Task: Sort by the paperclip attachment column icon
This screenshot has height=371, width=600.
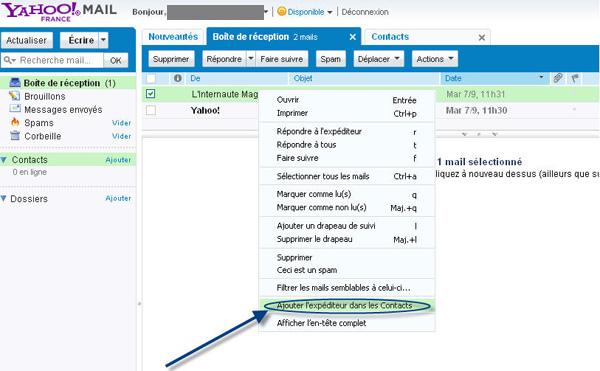Action: click(x=558, y=78)
